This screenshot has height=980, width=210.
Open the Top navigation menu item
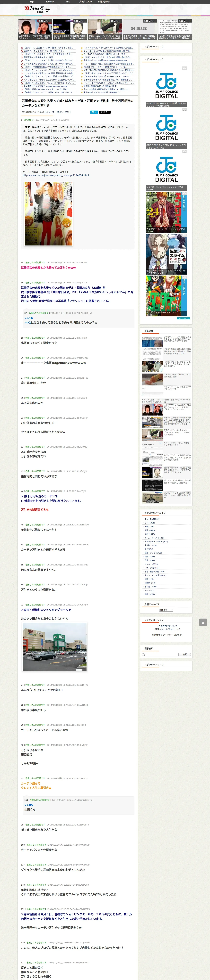pos(32,2)
